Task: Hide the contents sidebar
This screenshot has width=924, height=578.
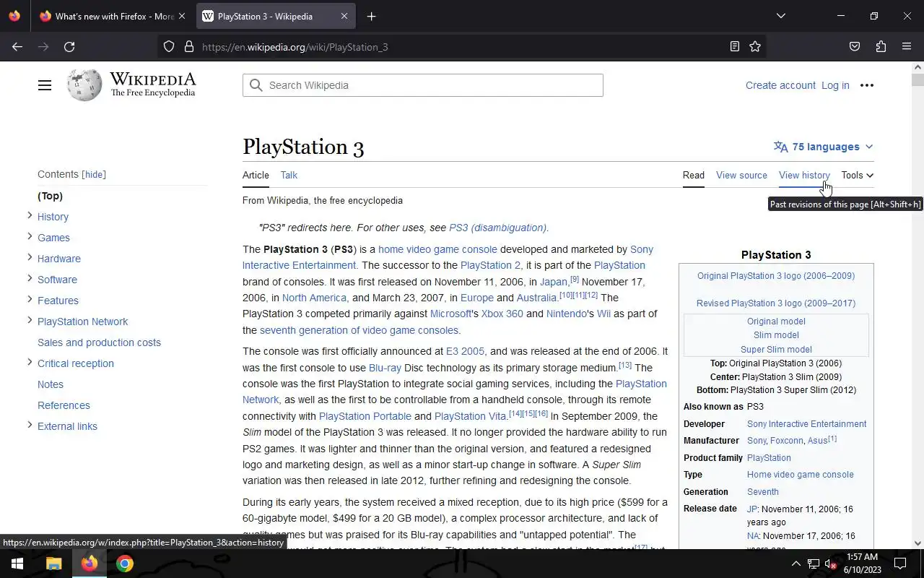Action: [94, 174]
